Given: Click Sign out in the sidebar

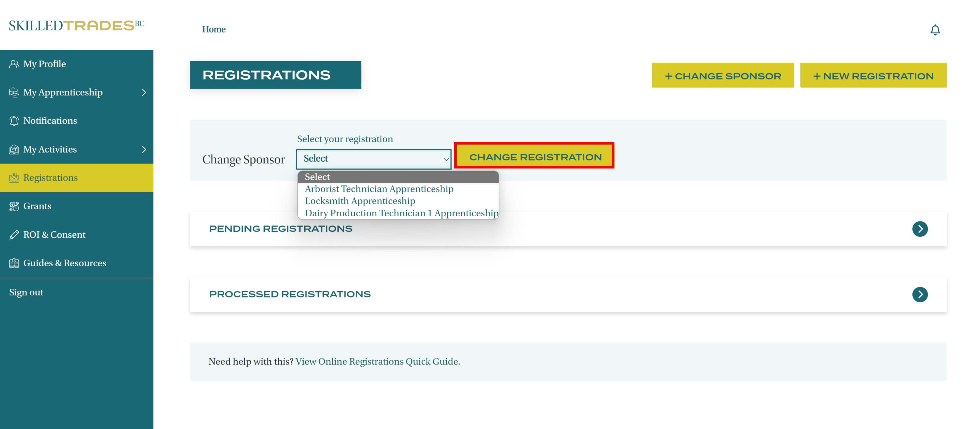Looking at the screenshot, I should tap(26, 292).
